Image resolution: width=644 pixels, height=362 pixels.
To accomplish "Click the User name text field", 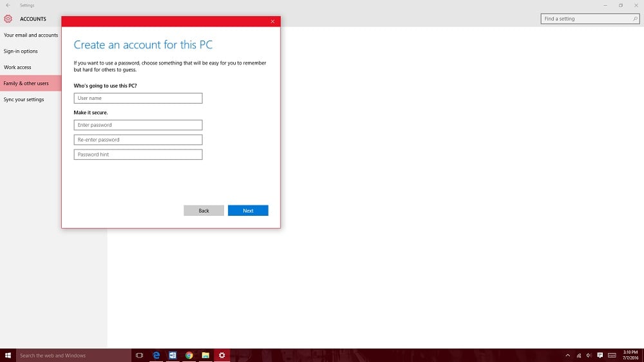I will click(138, 99).
